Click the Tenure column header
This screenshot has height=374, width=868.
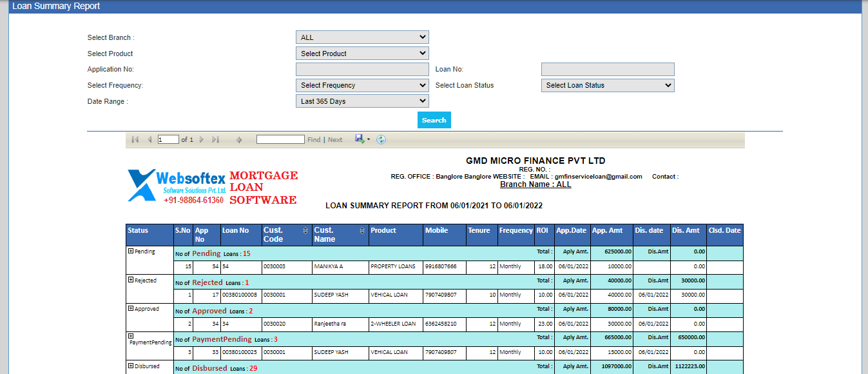(481, 235)
